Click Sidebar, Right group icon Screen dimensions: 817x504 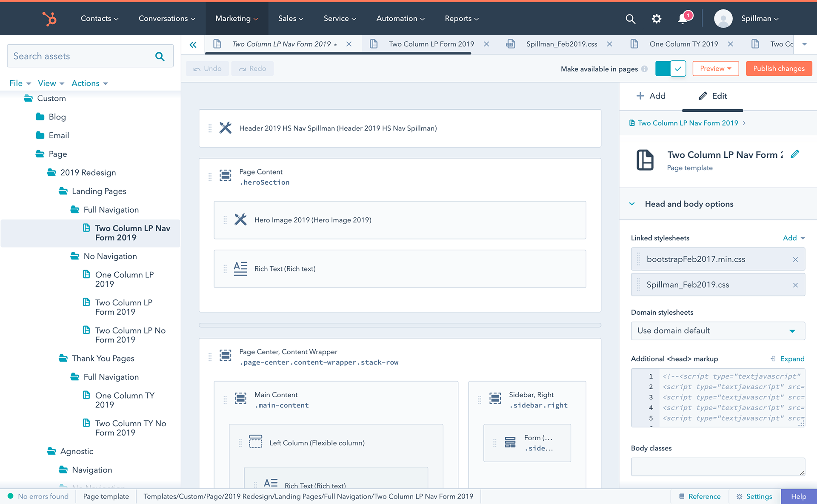click(495, 399)
